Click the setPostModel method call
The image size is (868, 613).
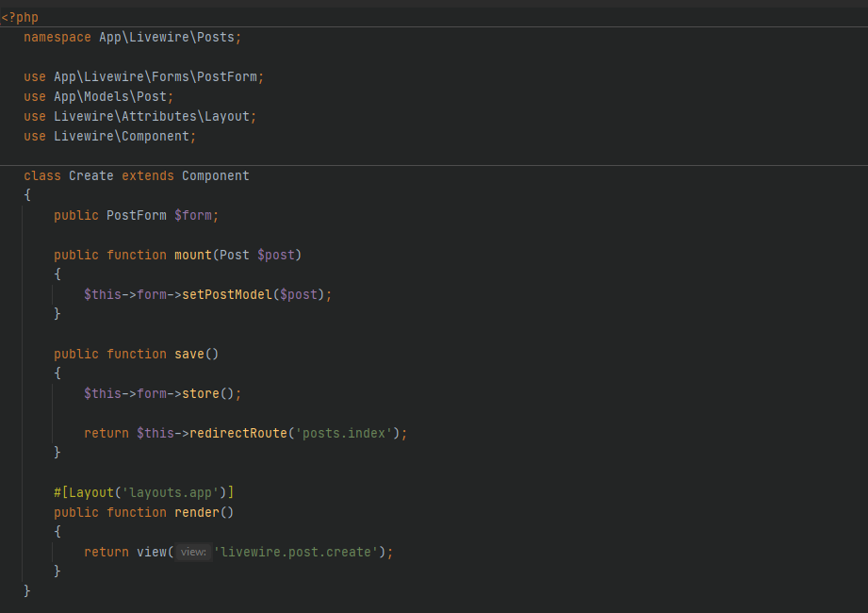click(226, 294)
